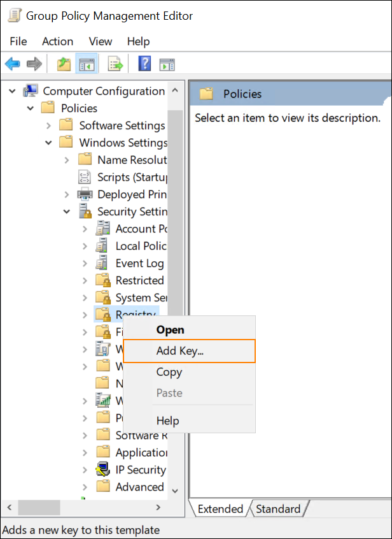Expand the Software Settings node
Viewport: 392px width, 539px height.
coord(49,126)
